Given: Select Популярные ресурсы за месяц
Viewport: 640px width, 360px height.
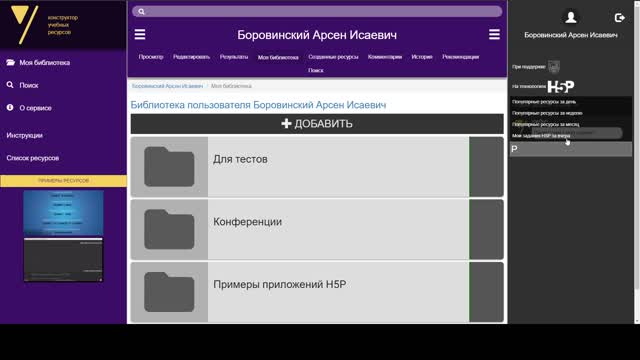Looking at the screenshot, I should tap(545, 124).
